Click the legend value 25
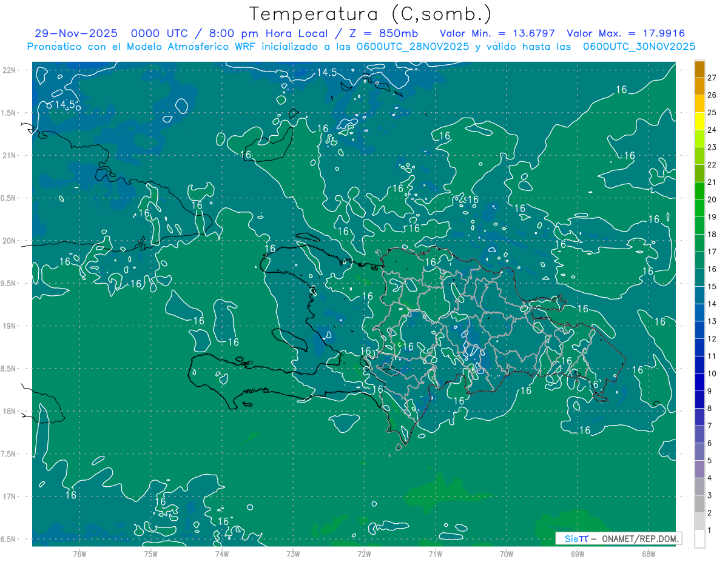The width and height of the screenshot is (728, 562). [712, 113]
